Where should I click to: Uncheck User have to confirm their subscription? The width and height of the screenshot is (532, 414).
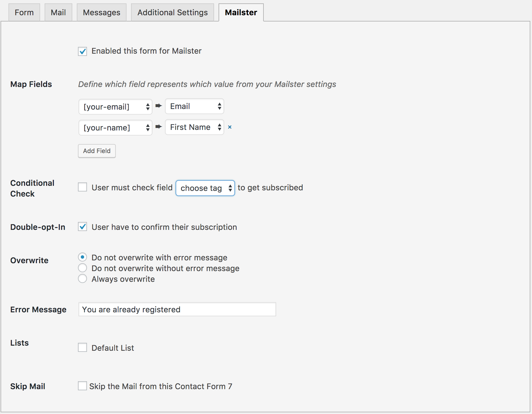(82, 227)
